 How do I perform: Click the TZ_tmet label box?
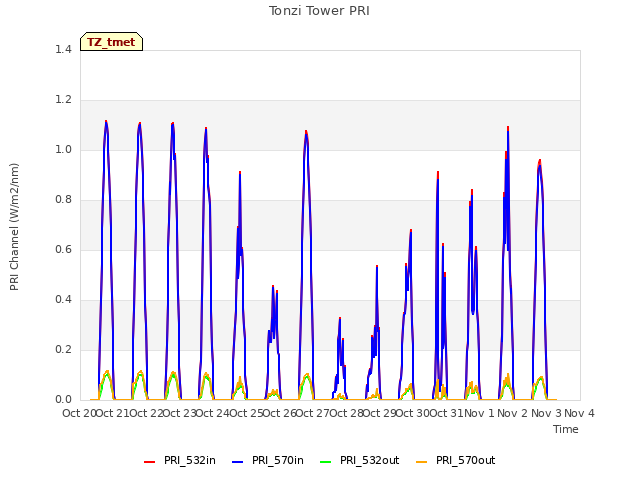(111, 42)
